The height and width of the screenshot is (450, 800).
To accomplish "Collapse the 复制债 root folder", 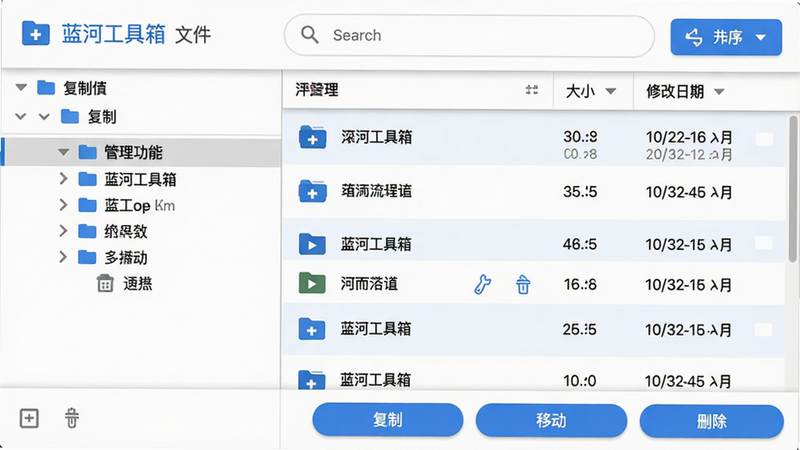I will [x=21, y=88].
